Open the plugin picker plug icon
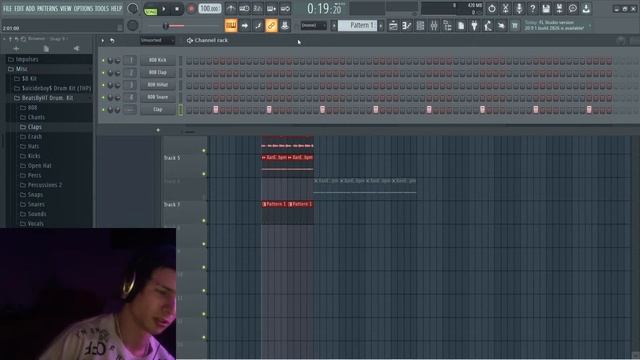Image resolution: width=640 pixels, height=360 pixels. 474,26
